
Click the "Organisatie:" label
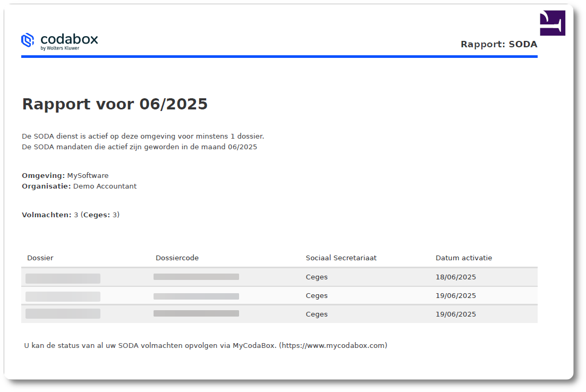point(46,186)
